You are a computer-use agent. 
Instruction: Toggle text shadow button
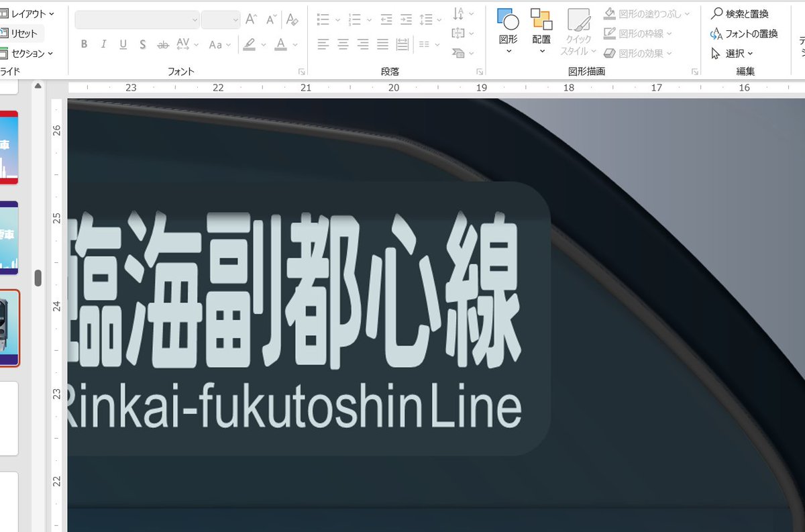143,45
